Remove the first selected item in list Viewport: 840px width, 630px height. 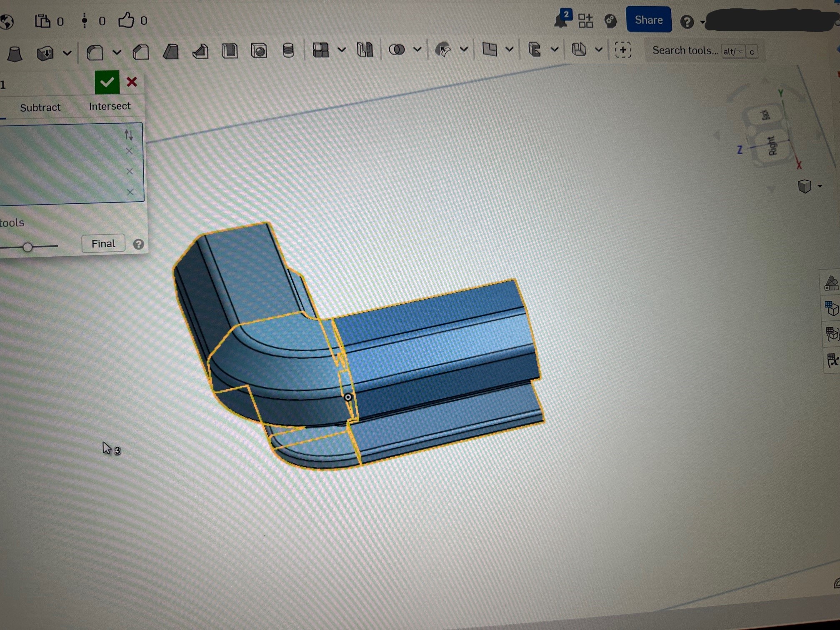coord(129,151)
